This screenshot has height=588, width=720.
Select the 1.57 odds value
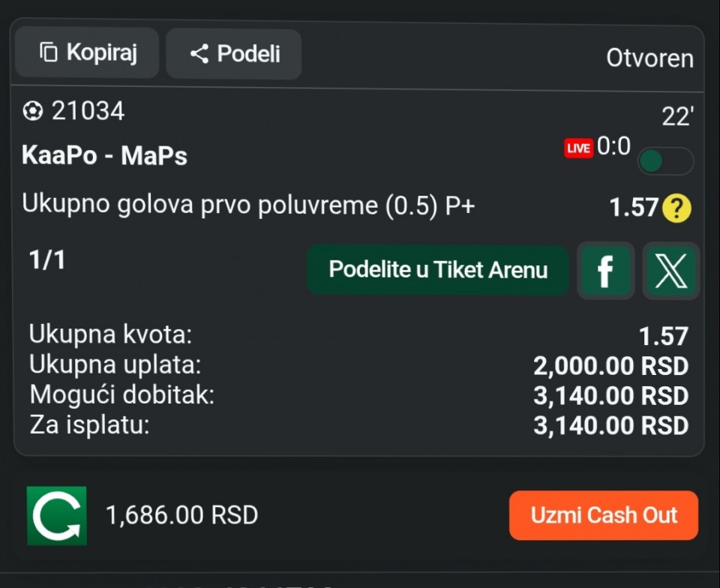(634, 208)
